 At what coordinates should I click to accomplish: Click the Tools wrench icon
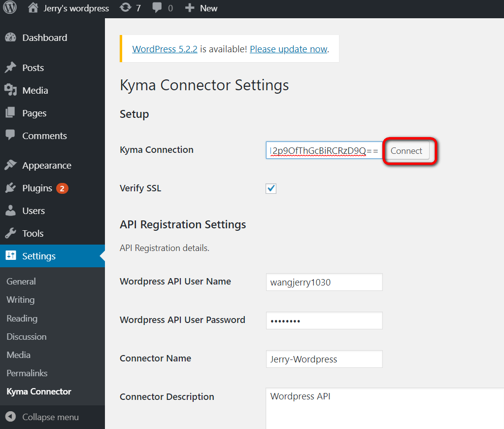pyautogui.click(x=10, y=234)
